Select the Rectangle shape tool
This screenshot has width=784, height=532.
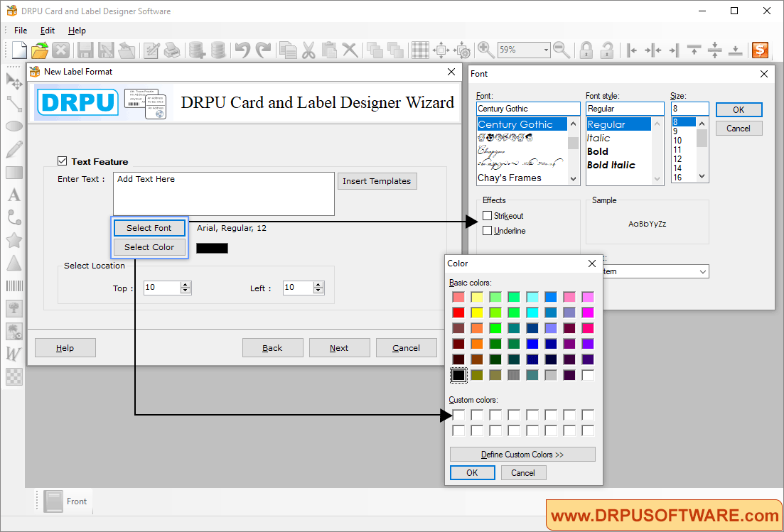tap(14, 173)
